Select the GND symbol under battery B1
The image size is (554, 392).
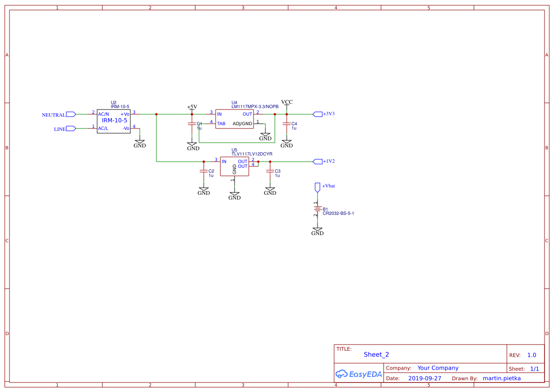(x=318, y=230)
